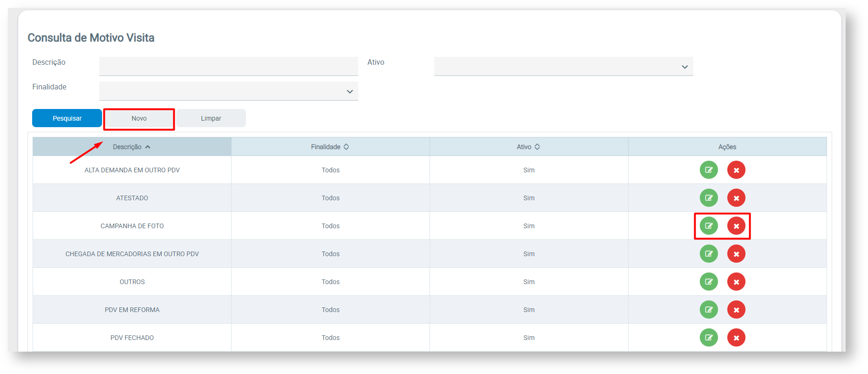
Task: Click Todos in the PDV EM REFORMA row
Action: (330, 310)
